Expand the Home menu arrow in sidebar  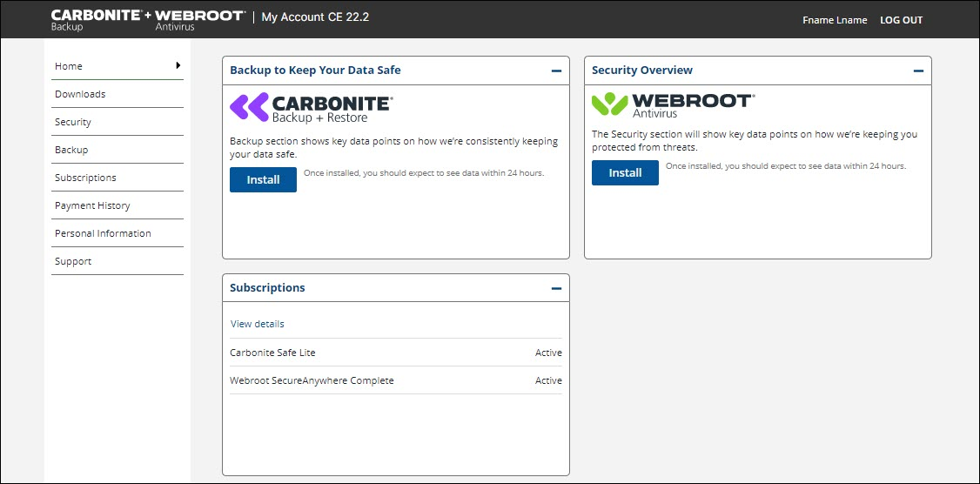point(178,65)
